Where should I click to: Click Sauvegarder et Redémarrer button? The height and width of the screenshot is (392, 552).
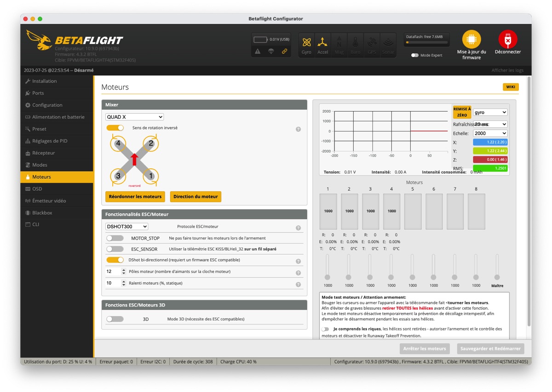click(490, 349)
